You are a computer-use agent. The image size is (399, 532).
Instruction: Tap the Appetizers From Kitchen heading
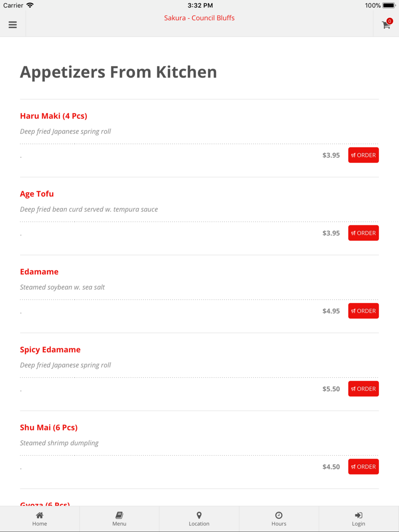tap(119, 72)
